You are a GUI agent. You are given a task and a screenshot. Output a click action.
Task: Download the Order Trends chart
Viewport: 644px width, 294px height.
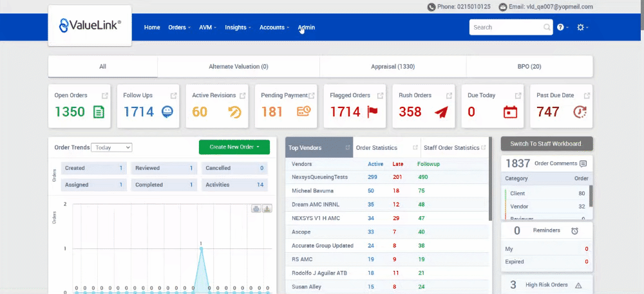[267, 208]
